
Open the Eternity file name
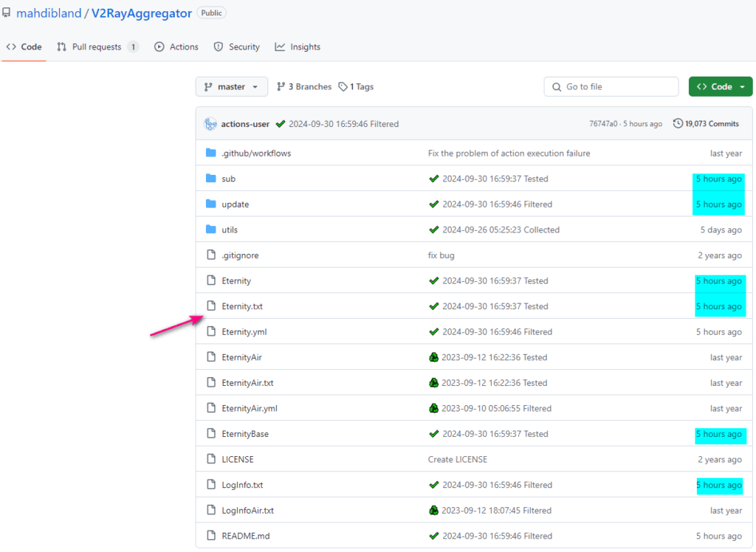pos(236,280)
